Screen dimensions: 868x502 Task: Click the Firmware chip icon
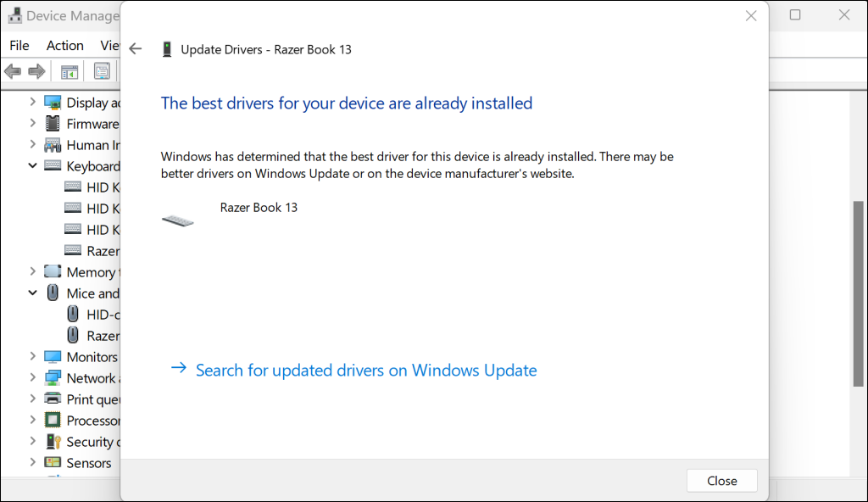(53, 124)
